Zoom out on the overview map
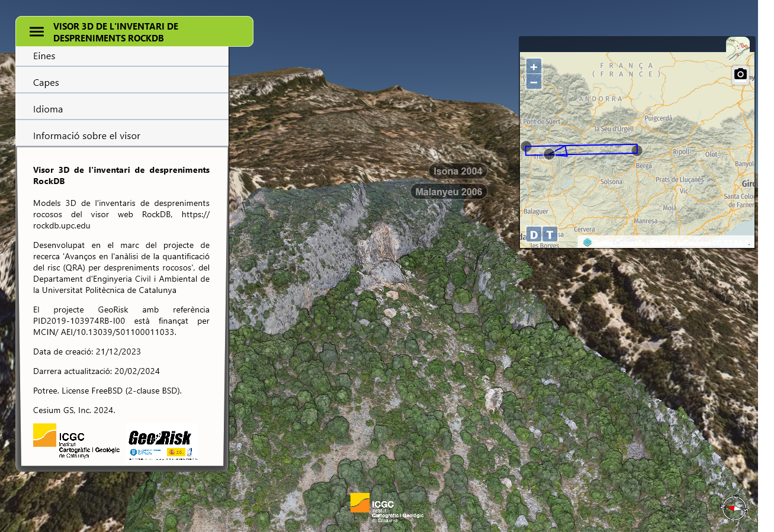Image resolution: width=774 pixels, height=532 pixels. pyautogui.click(x=534, y=82)
